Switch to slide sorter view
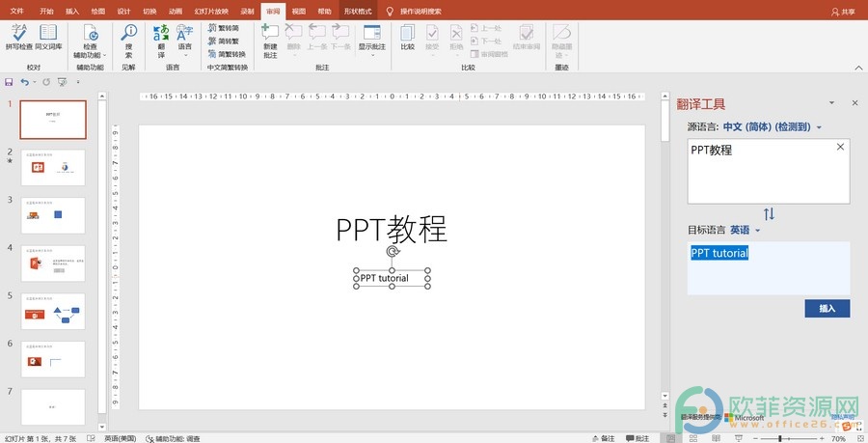 pyautogui.click(x=693, y=438)
